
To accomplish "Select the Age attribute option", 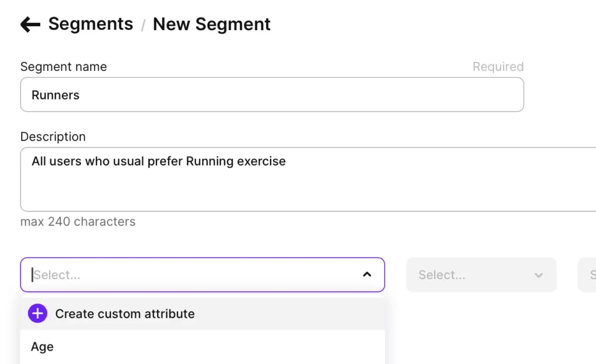I will [42, 347].
